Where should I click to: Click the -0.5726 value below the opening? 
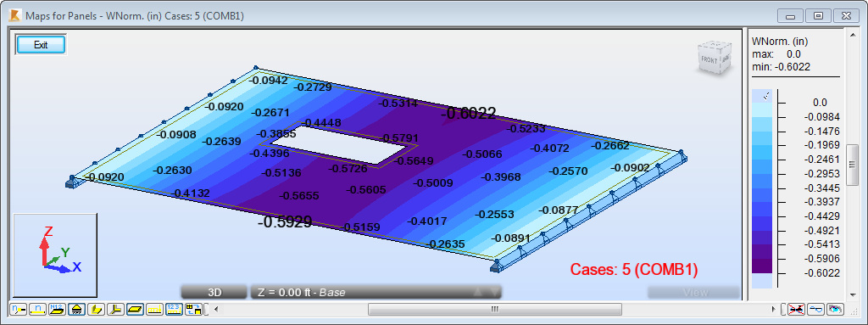coord(348,168)
